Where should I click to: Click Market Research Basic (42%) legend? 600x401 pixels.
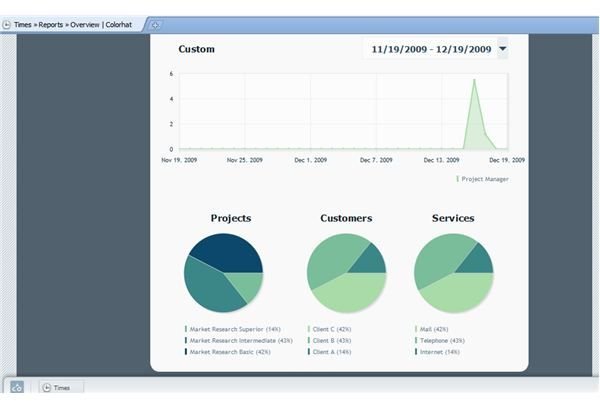228,352
